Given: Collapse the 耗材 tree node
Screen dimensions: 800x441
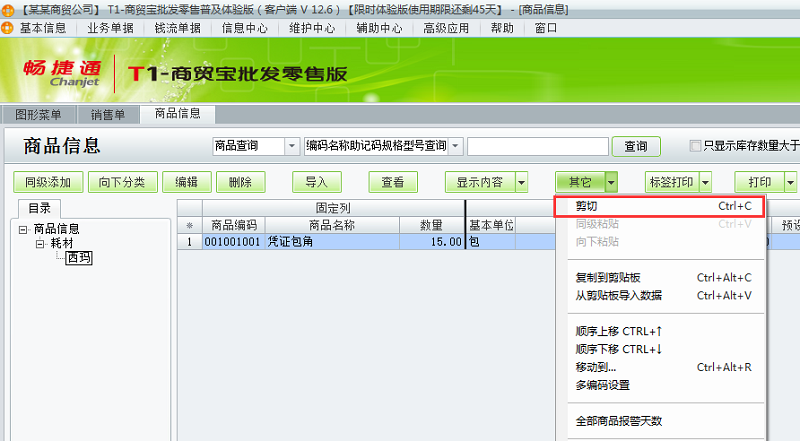Looking at the screenshot, I should coord(40,244).
